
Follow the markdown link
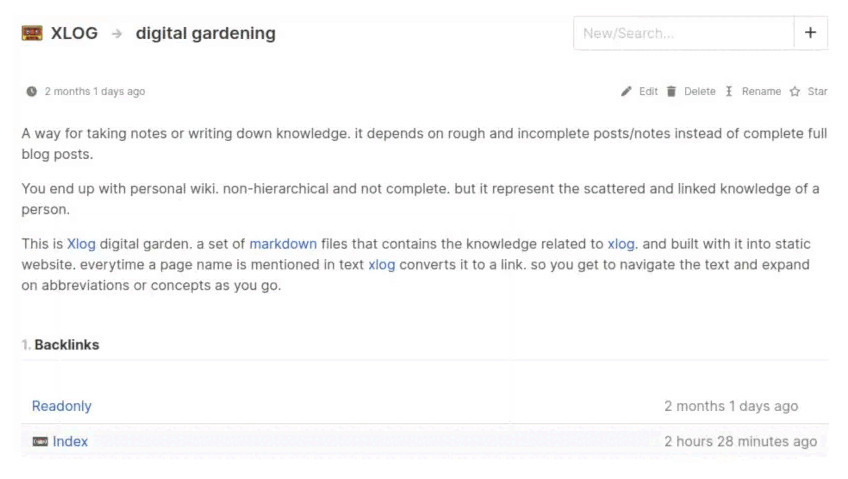pos(283,244)
